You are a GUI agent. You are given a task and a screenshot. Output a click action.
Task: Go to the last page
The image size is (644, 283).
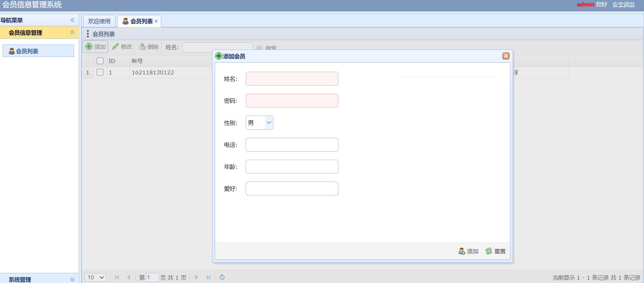click(208, 277)
